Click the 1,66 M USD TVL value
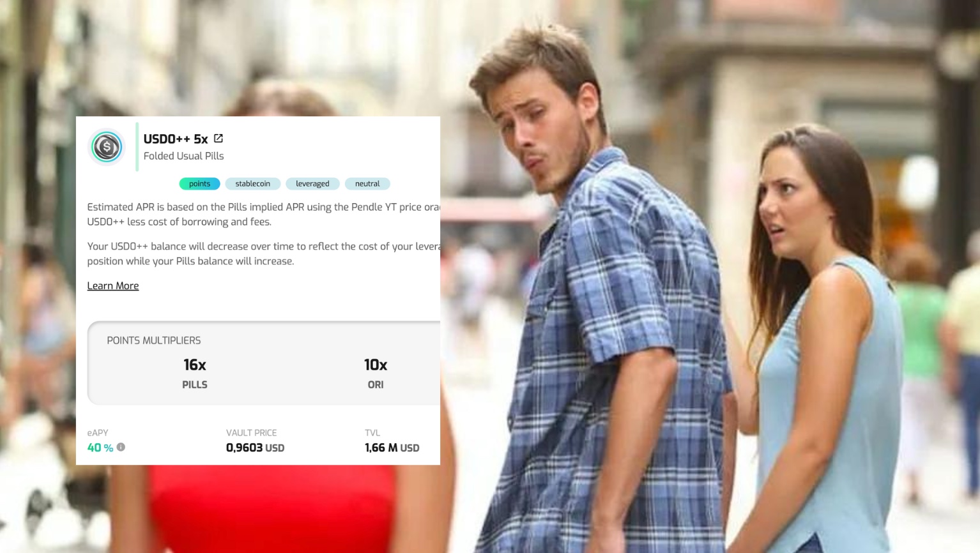980x553 pixels. coord(392,448)
